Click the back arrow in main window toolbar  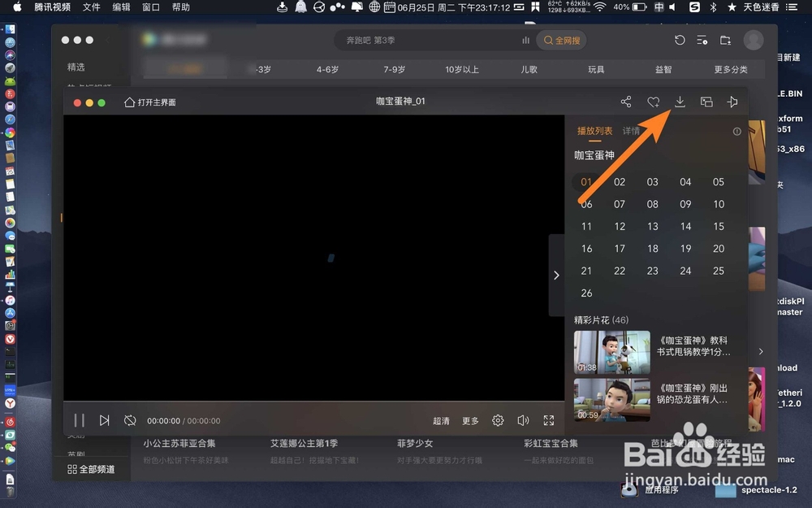(108, 40)
